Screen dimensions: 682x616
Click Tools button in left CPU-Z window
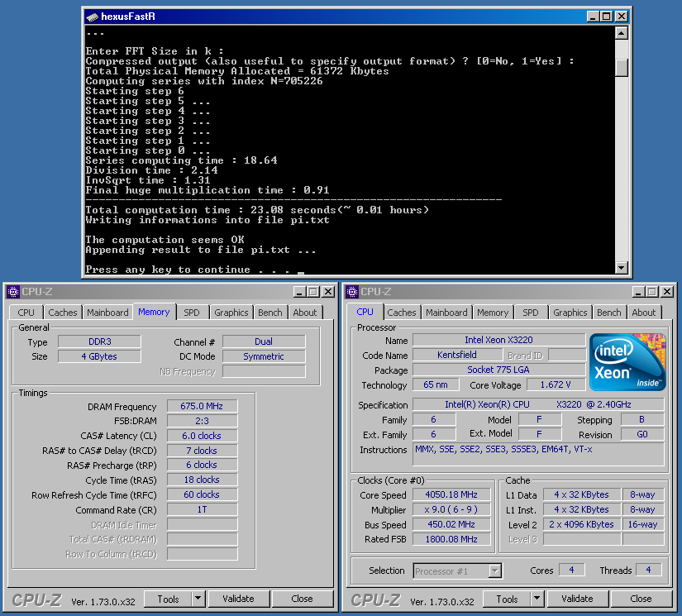(x=168, y=599)
